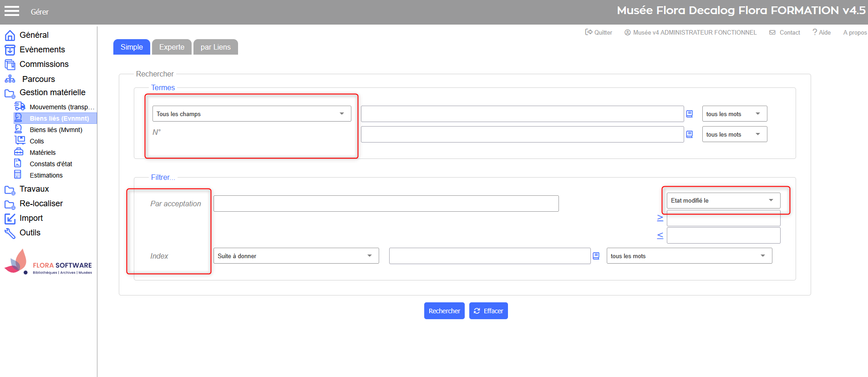The height and width of the screenshot is (377, 868).
Task: Toggle the less-than-or-equal date operator
Action: [x=660, y=235]
